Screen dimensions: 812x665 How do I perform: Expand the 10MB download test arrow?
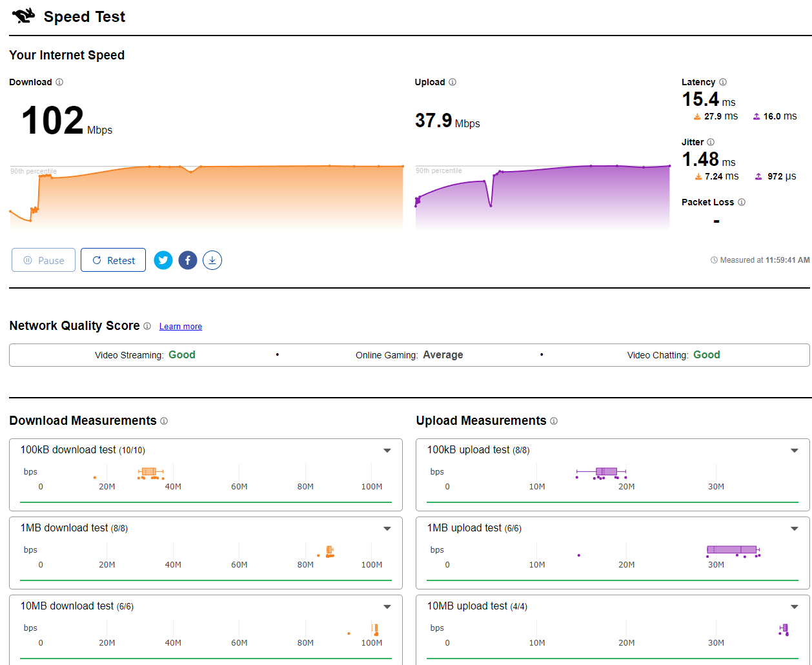[x=387, y=607]
